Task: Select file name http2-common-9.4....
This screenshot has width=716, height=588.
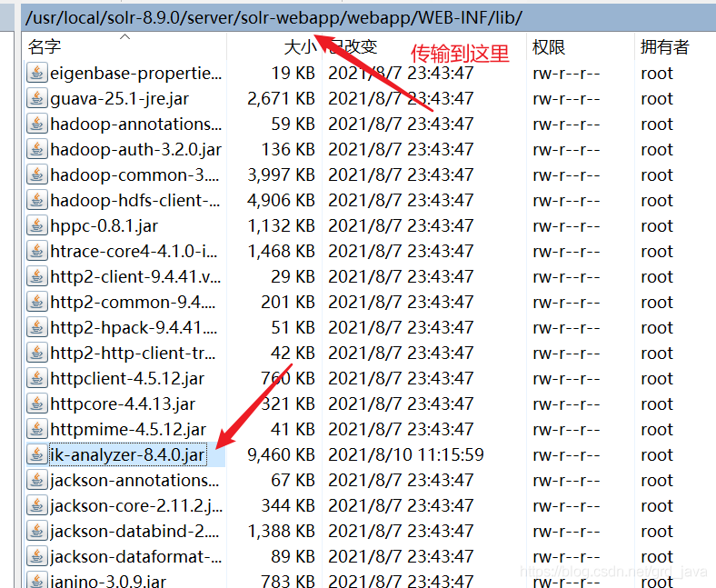Action: (x=133, y=303)
